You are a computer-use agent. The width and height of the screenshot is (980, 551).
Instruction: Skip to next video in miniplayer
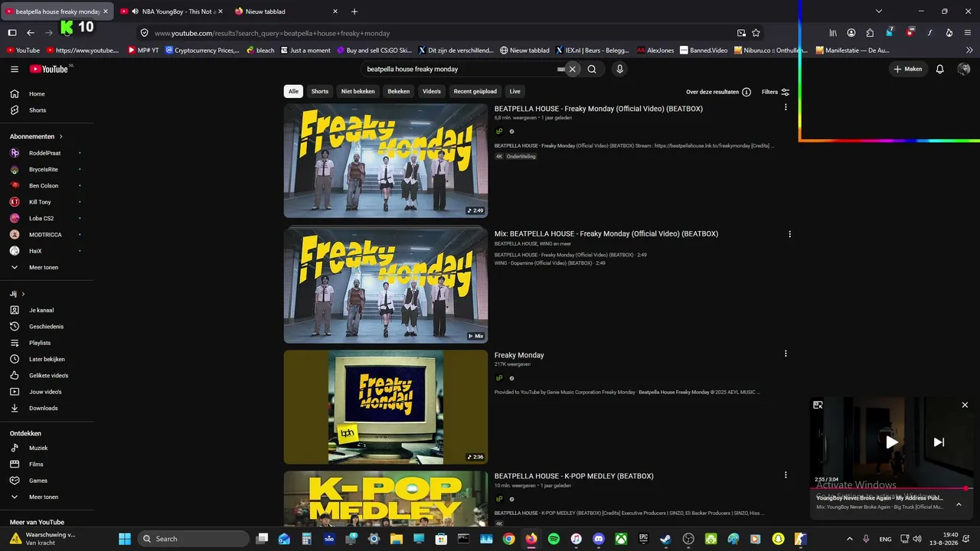click(939, 442)
